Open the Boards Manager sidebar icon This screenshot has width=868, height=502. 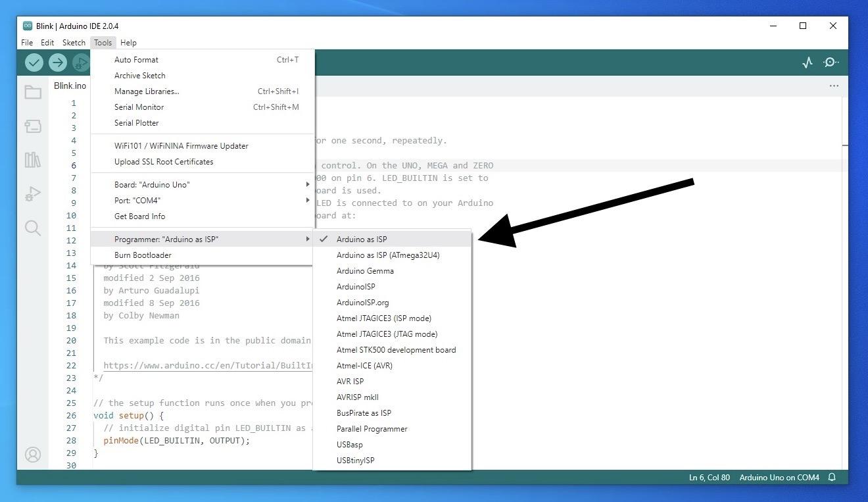33,126
